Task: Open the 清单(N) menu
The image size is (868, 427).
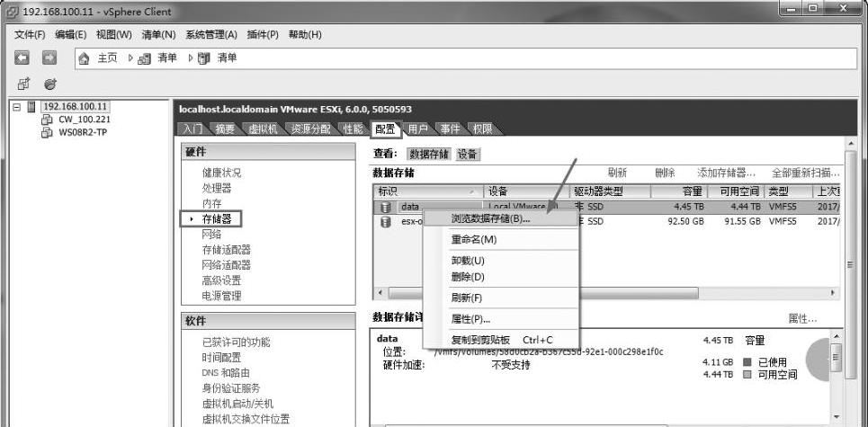Action: (159, 34)
